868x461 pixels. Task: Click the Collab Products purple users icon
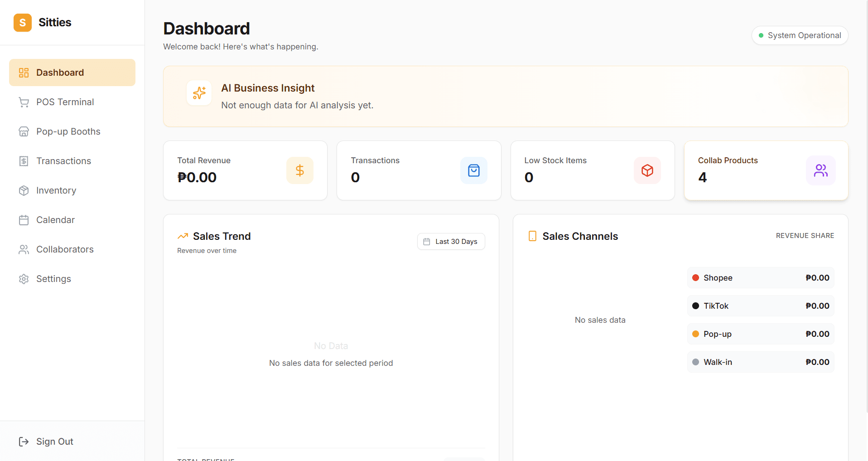(x=821, y=170)
